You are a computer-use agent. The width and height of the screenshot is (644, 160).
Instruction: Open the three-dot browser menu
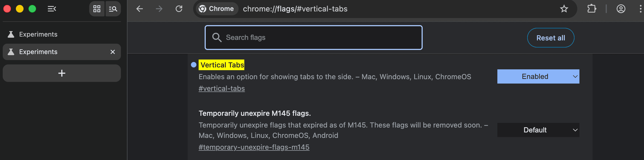(640, 9)
